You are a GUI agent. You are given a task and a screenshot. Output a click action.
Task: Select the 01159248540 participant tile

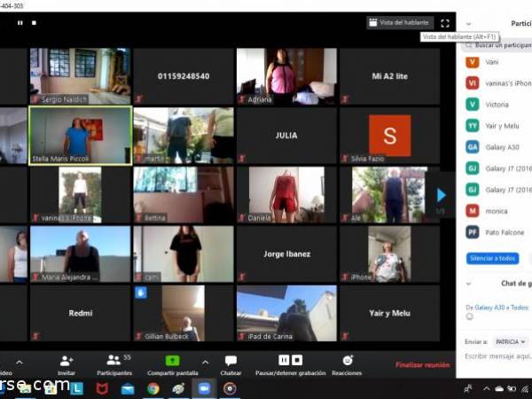(184, 76)
